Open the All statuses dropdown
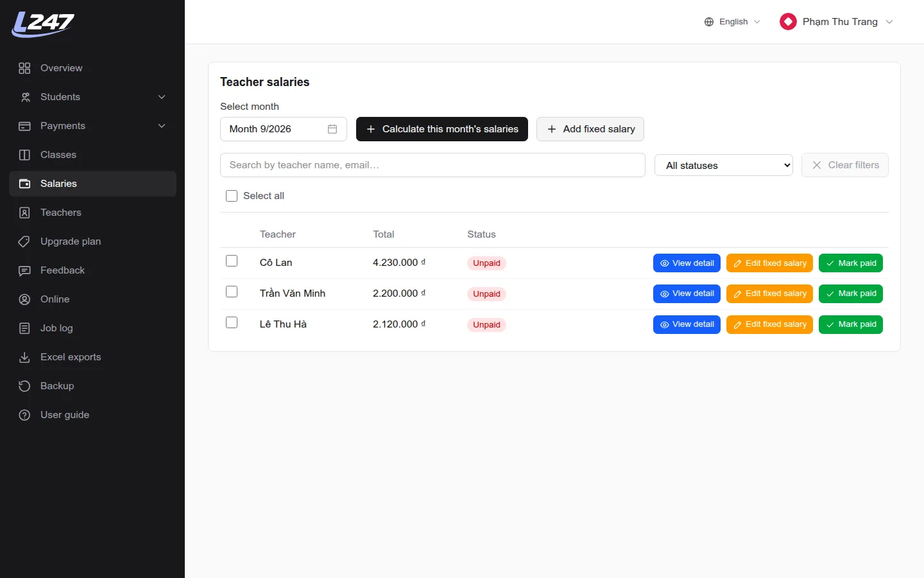Screen dimensions: 924x578 click(x=724, y=165)
